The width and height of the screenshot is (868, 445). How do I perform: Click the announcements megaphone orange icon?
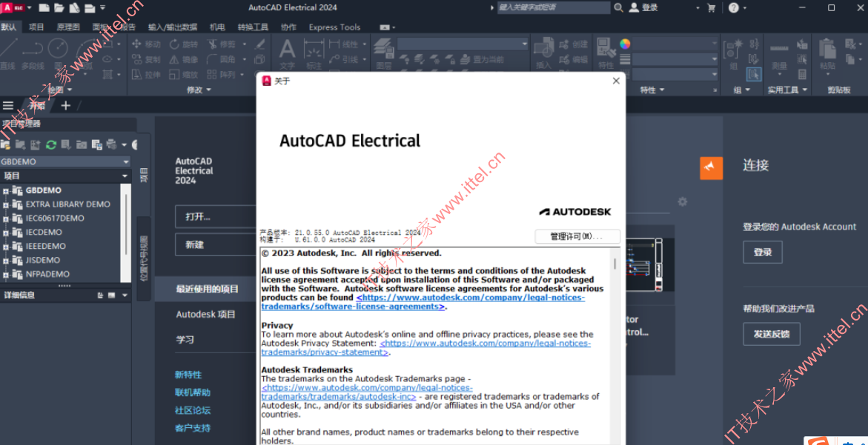pyautogui.click(x=712, y=168)
